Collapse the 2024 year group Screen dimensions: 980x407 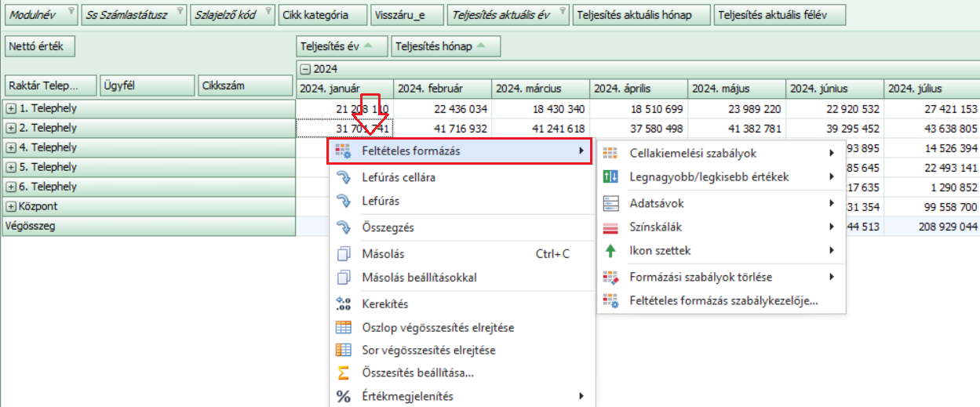point(304,70)
